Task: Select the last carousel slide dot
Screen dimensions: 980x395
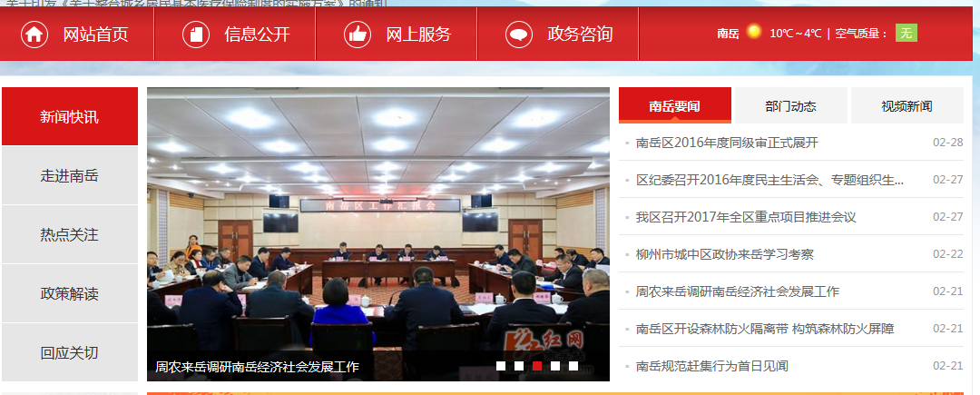Action: [573, 366]
